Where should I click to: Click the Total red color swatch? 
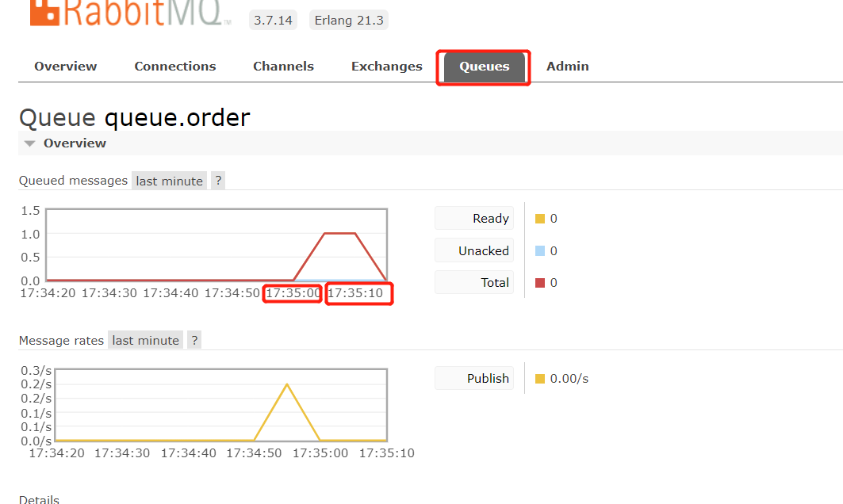[x=540, y=283]
